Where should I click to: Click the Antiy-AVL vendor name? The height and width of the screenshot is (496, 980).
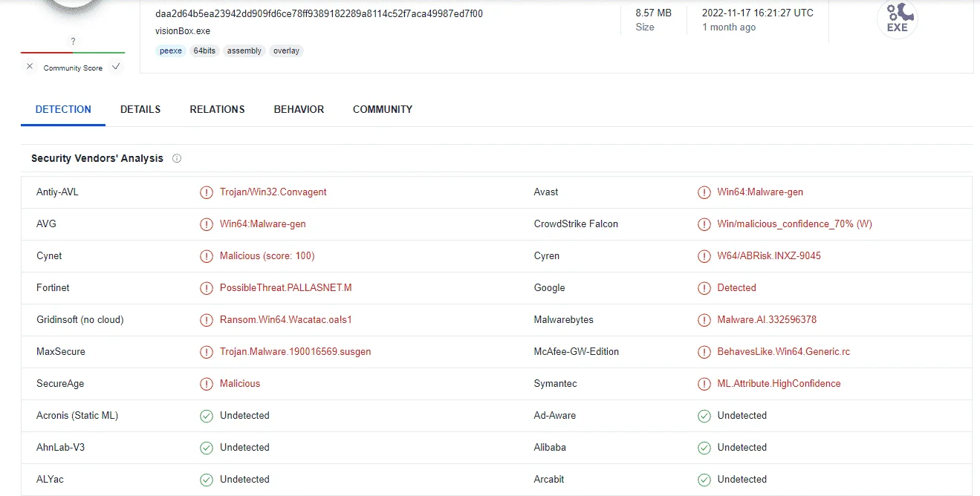(x=57, y=192)
